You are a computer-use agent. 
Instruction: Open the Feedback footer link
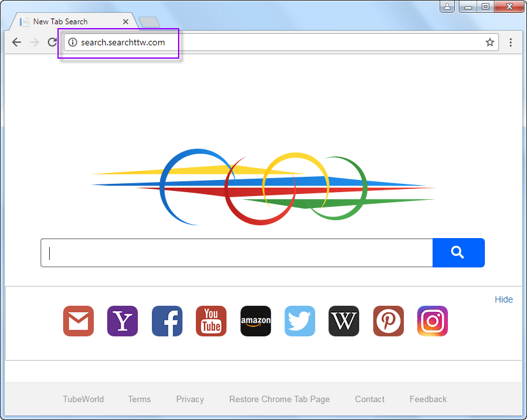click(428, 399)
